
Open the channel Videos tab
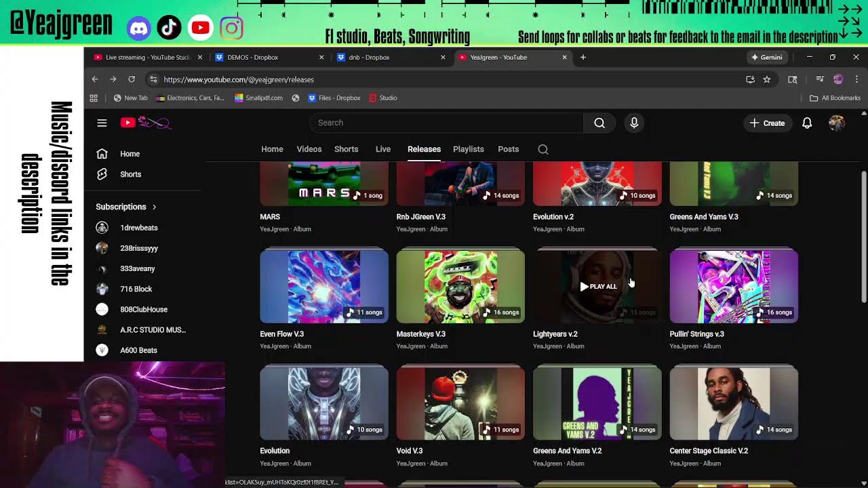pos(309,149)
